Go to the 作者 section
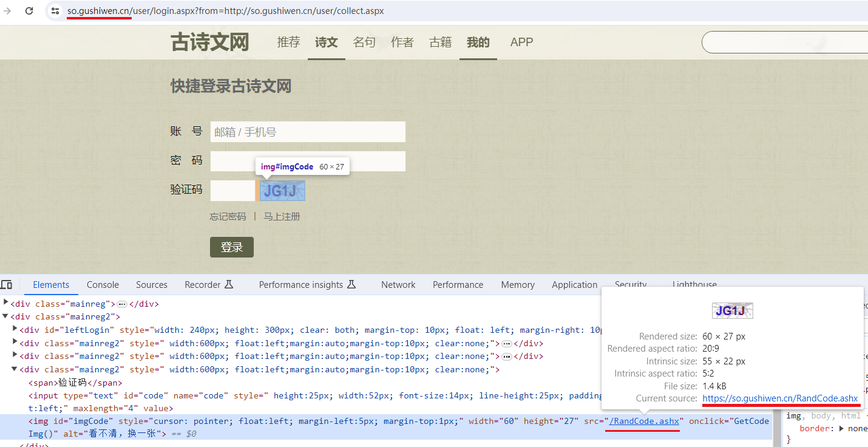The width and height of the screenshot is (868, 447). coord(402,42)
